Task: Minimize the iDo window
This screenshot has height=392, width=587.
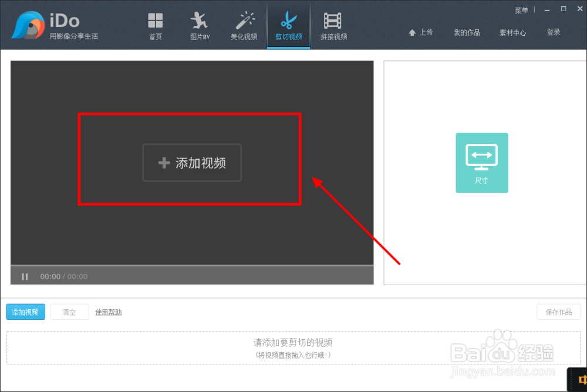Action: pos(547,10)
